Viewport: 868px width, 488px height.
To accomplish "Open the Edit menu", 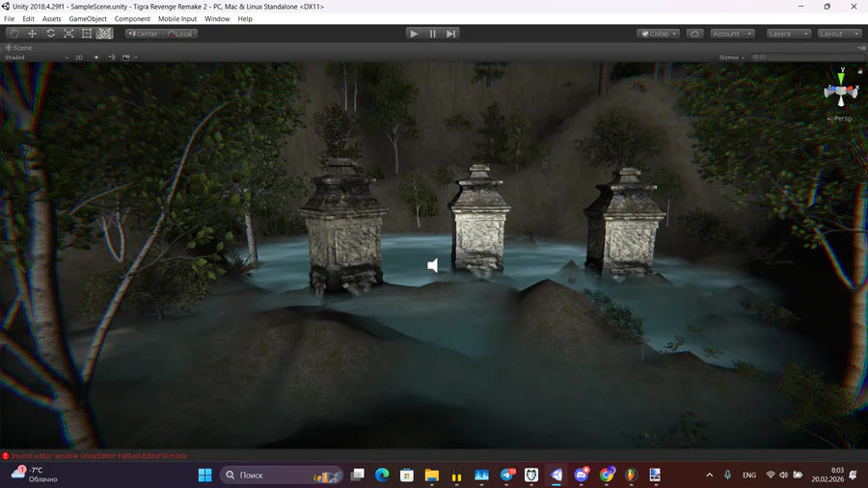I will click(x=28, y=19).
